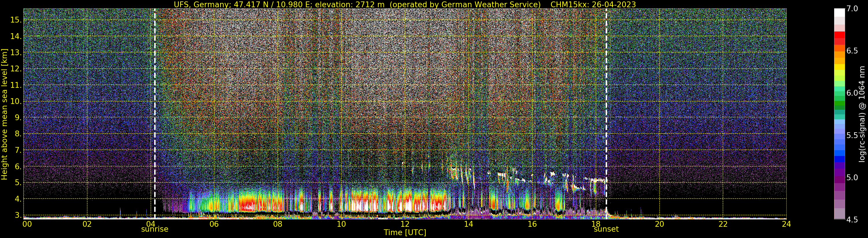Click the time axis tick '20'
This screenshot has height=238, width=868.
(x=659, y=224)
